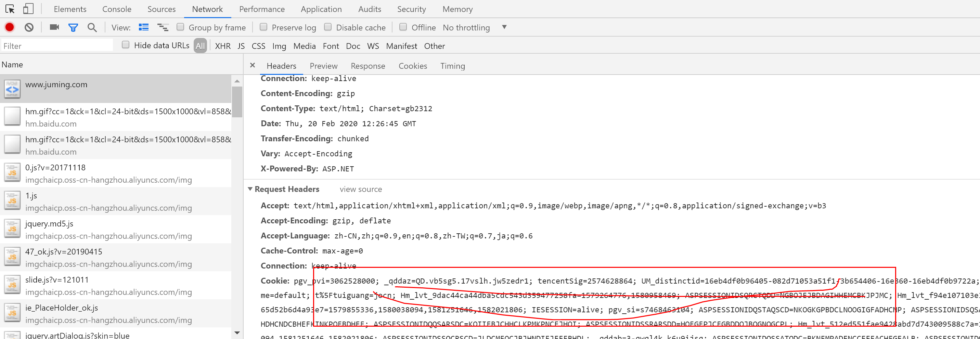This screenshot has width=980, height=339.
Task: Click the Content-Type text/html header line
Action: (346, 108)
